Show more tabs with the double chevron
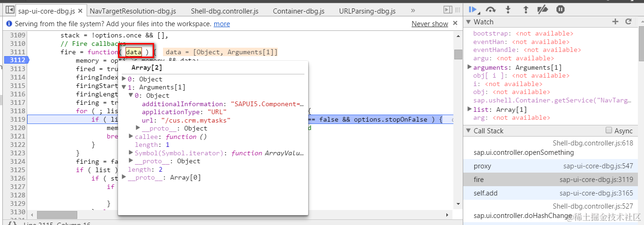644x225 pixels. tap(413, 10)
